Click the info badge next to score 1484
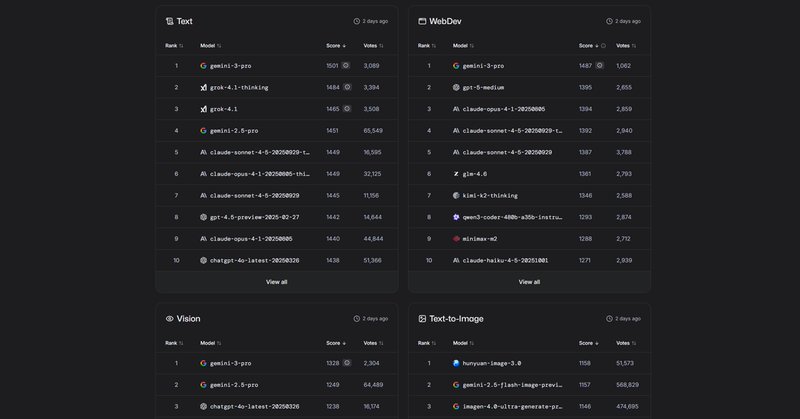The width and height of the screenshot is (800, 419). coord(347,87)
